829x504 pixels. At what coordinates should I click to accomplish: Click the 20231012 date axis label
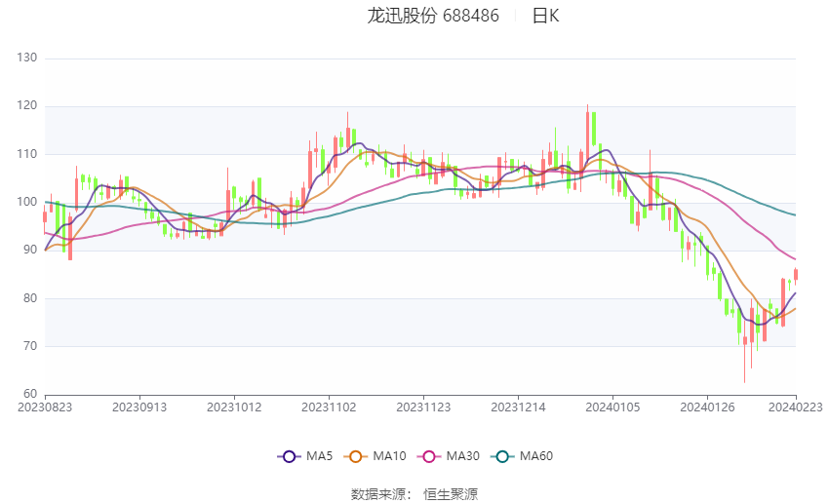click(234, 407)
